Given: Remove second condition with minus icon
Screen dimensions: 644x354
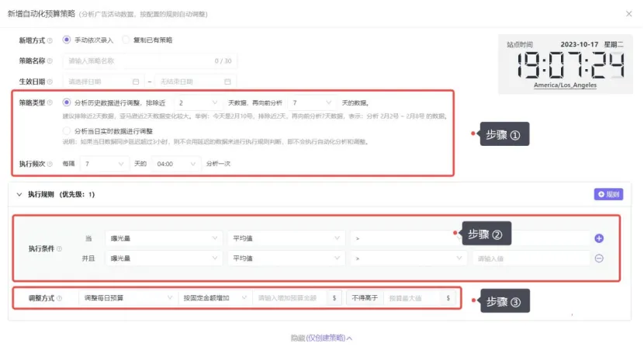Looking at the screenshot, I should pos(599,259).
